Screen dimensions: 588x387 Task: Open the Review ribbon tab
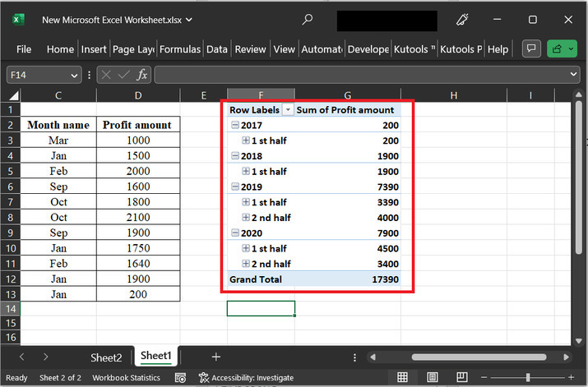pos(250,49)
